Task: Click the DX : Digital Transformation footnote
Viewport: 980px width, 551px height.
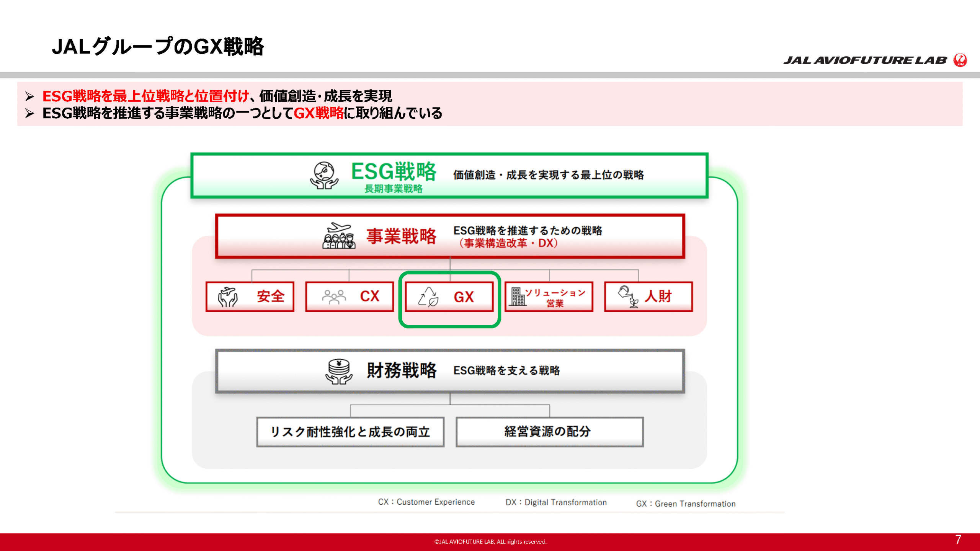Action: click(556, 502)
